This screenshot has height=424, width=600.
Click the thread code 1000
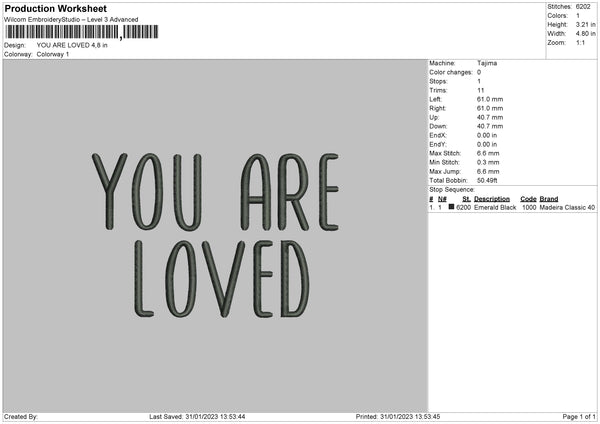pos(529,207)
